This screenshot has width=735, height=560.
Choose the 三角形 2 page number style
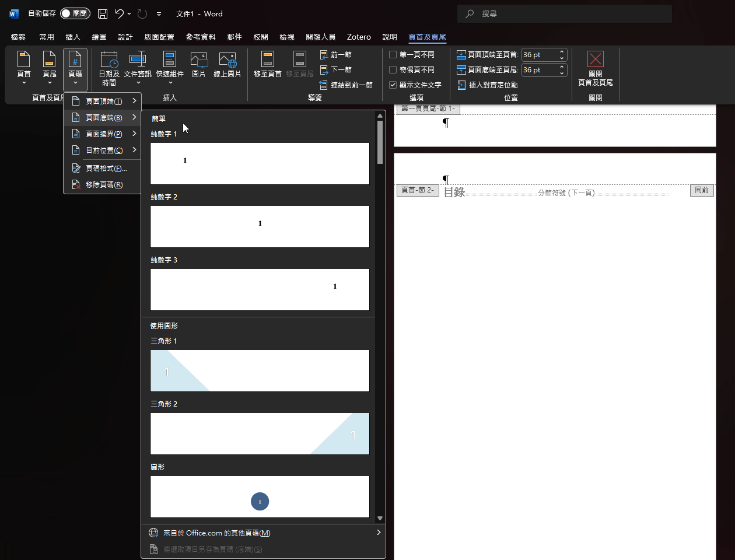(260, 433)
